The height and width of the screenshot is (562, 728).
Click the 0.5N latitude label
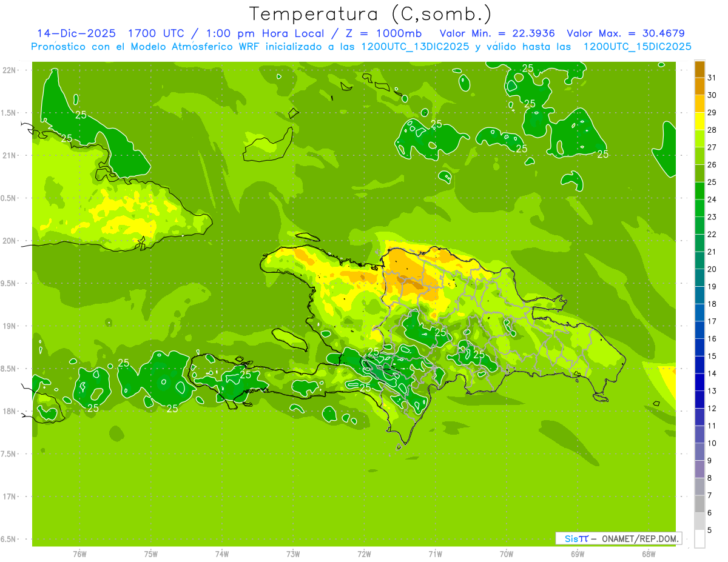[x=9, y=198]
